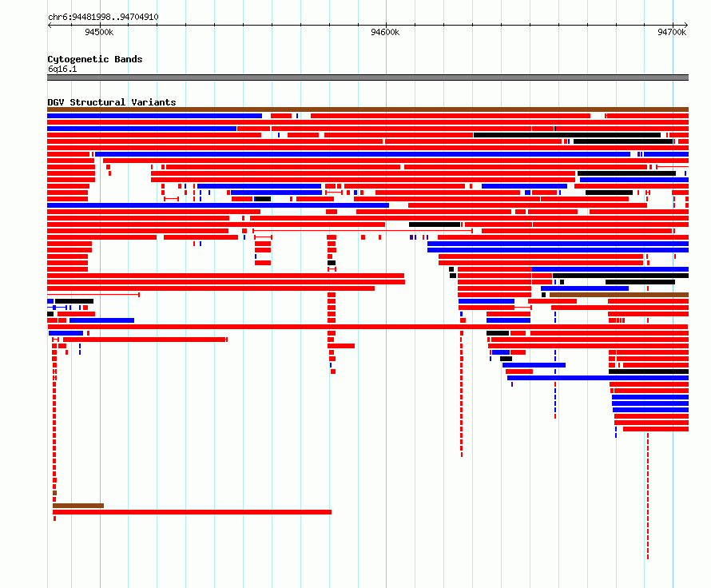Screen dimensions: 711x588
Task: Open the DGV Structural Variants track title
Action: tap(112, 102)
